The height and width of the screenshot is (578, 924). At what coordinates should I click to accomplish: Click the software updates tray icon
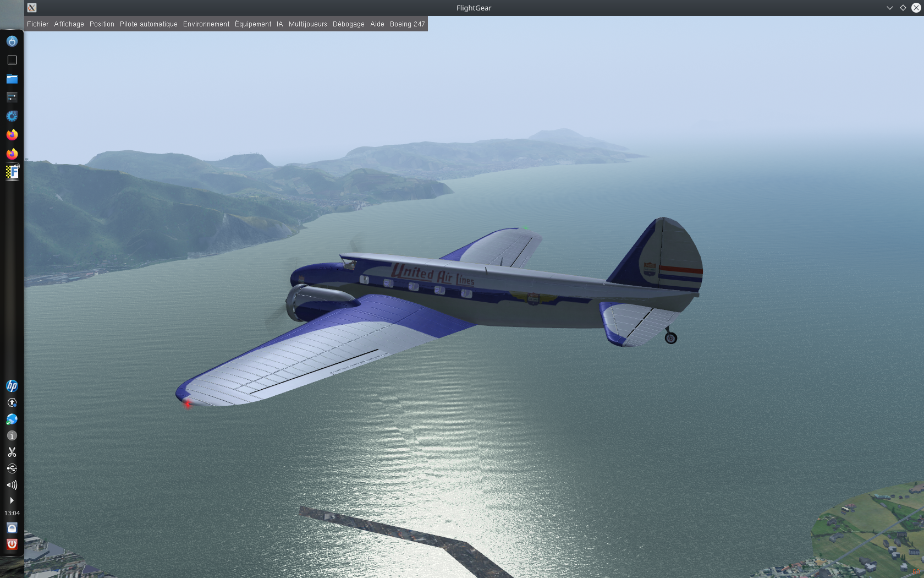12,402
